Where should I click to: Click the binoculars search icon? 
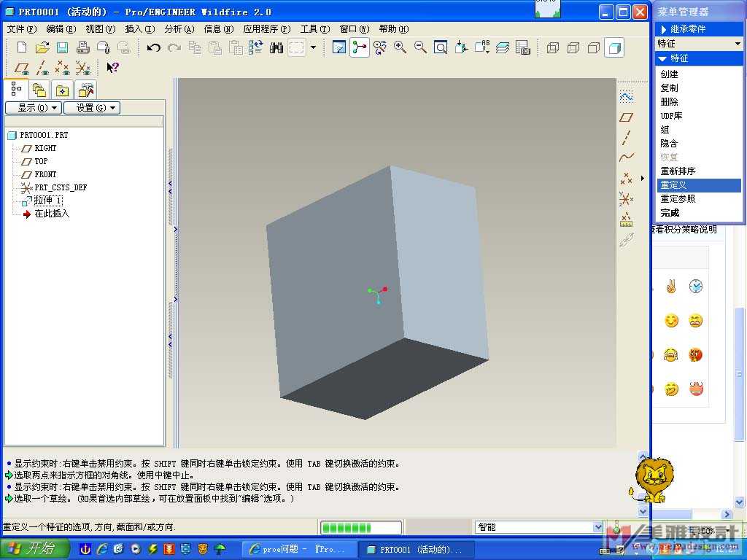(x=276, y=48)
